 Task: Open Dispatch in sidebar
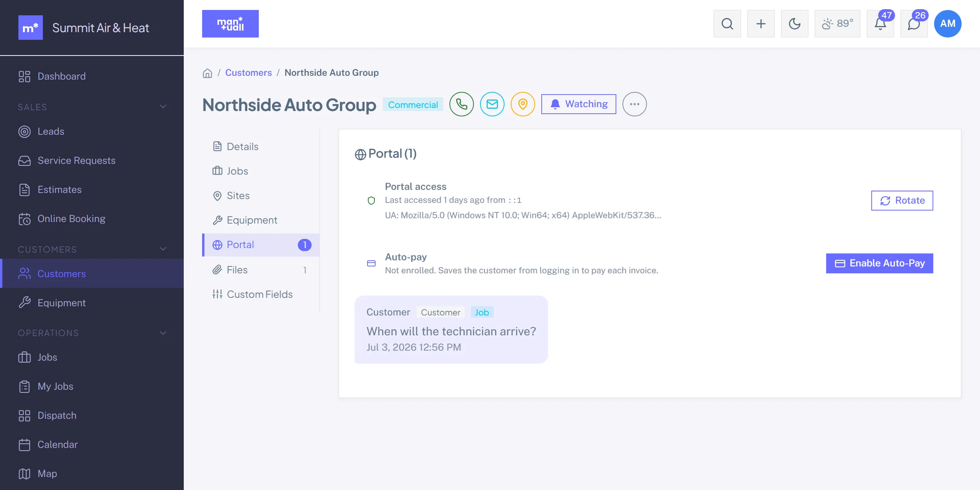92,416
